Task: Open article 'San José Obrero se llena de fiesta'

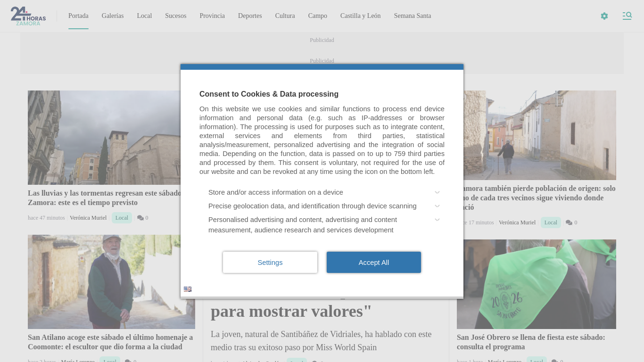Action: pyautogui.click(x=531, y=342)
